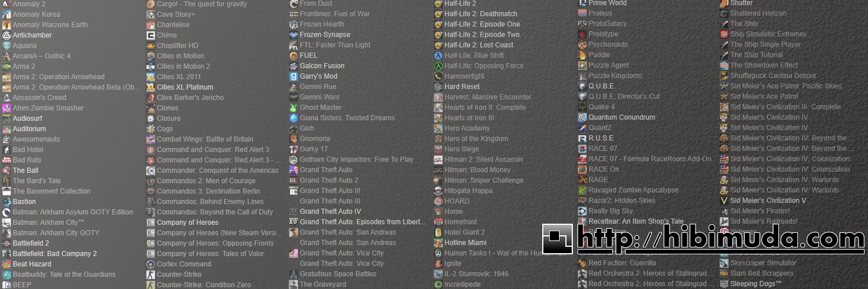Click the Galcon Fusion icon

(293, 66)
